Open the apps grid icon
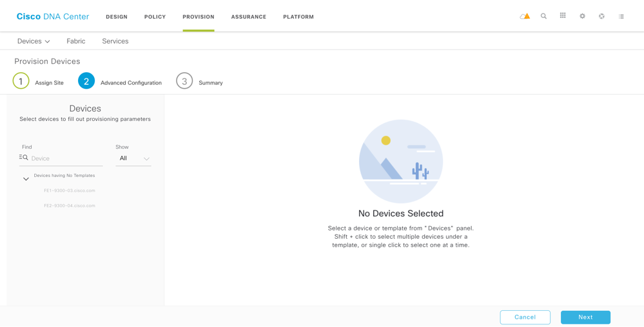The image size is (644, 327). click(563, 15)
